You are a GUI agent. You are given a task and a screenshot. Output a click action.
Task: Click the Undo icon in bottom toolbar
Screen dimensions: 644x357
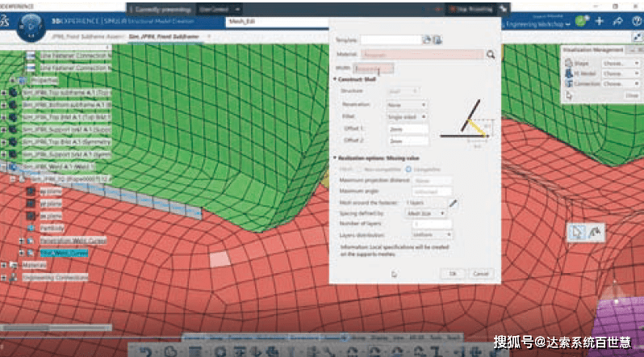tap(146, 350)
